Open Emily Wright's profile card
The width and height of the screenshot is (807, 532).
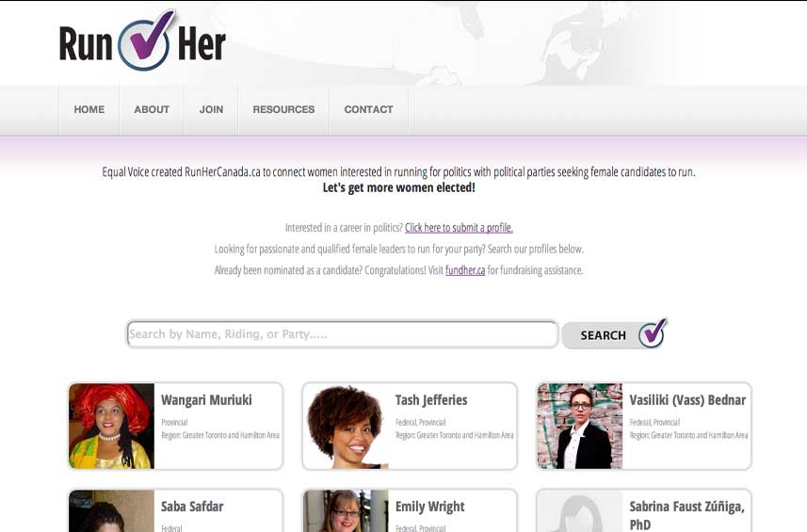[x=410, y=510]
